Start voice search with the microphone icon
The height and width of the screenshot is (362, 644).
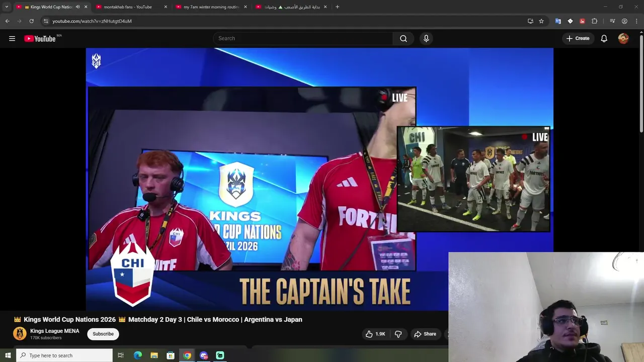pos(426,38)
